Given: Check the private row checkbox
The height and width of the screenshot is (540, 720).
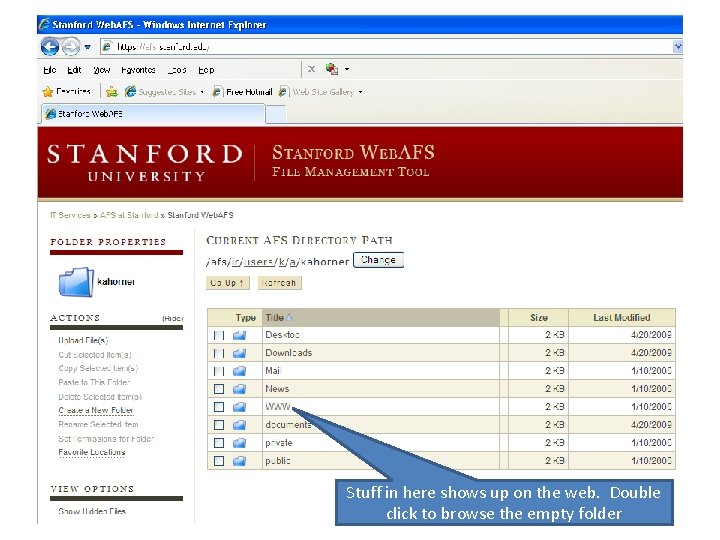Looking at the screenshot, I should tap(219, 443).
